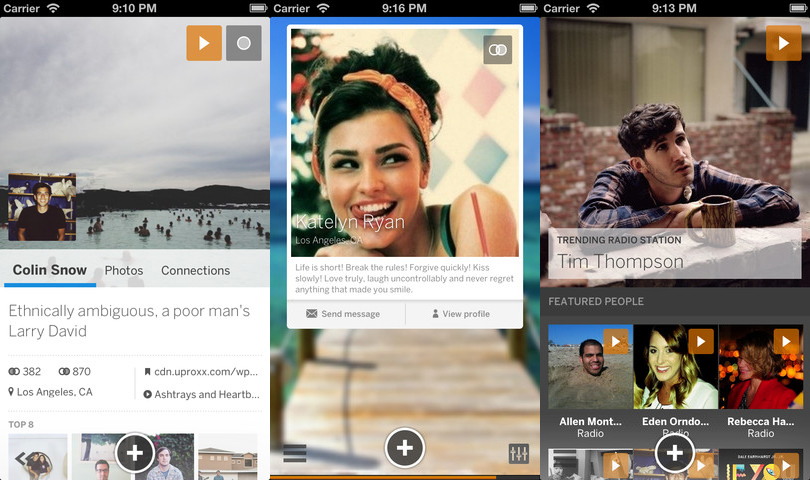
Task: Click View profile for Katelyn Ryan
Action: click(461, 314)
